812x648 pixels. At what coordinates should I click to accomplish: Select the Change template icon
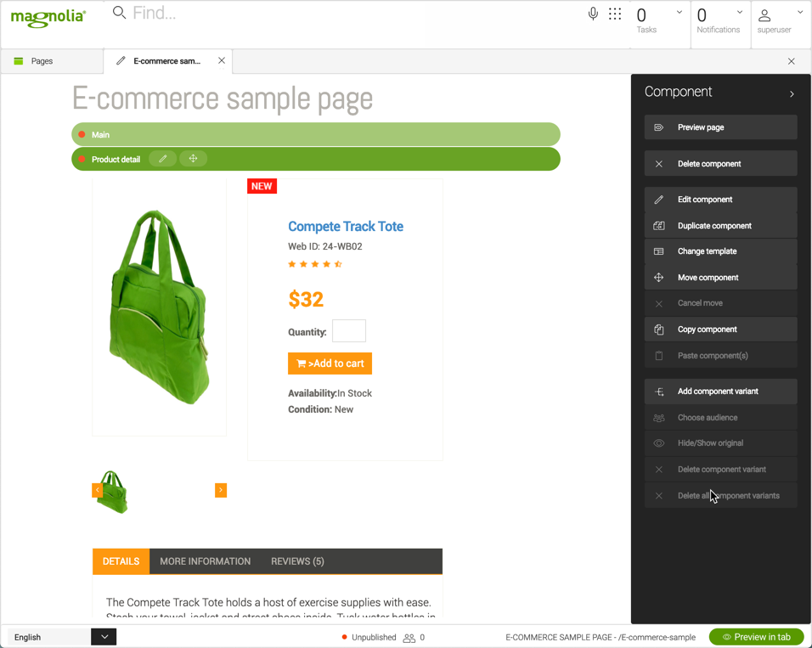click(x=658, y=251)
